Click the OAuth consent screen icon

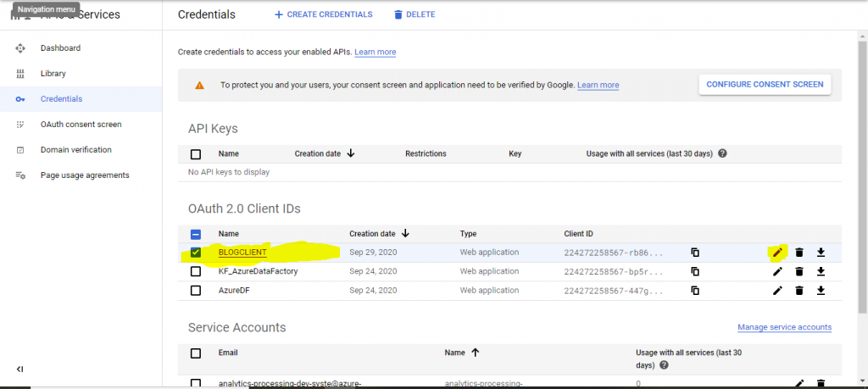(20, 125)
